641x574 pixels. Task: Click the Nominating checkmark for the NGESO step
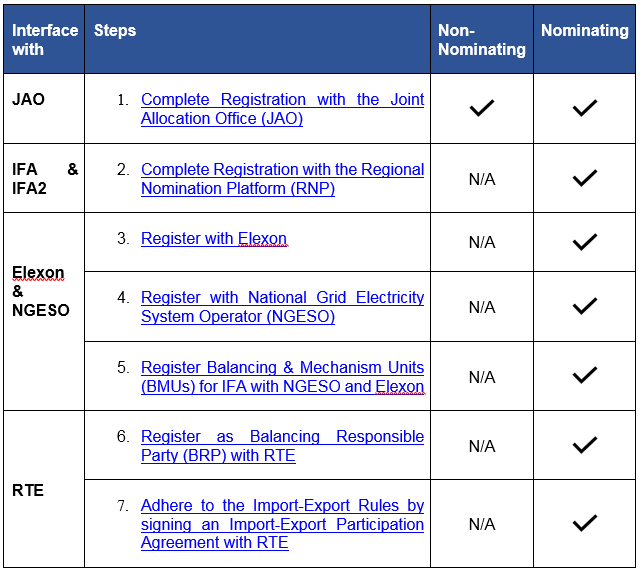coord(585,306)
